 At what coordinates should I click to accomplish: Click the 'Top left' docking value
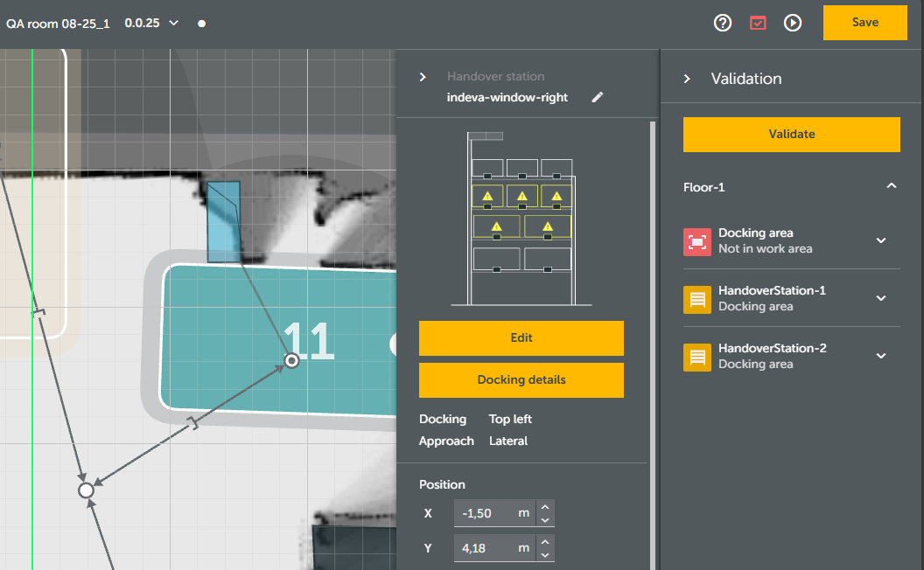pyautogui.click(x=510, y=419)
